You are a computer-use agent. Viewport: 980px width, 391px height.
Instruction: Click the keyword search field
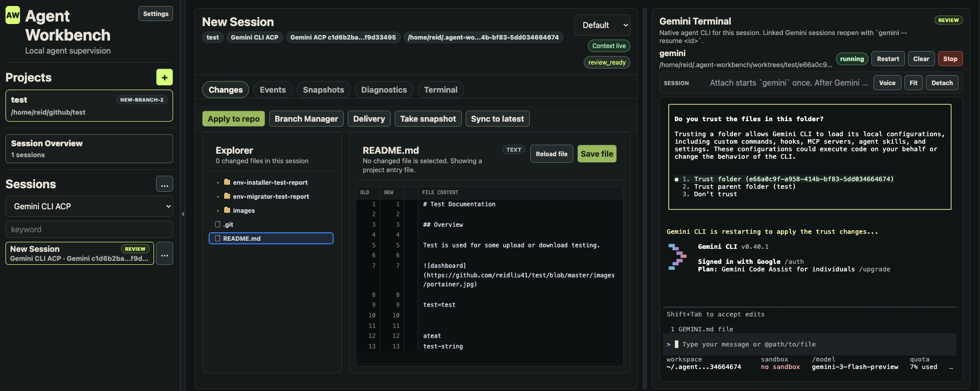tap(89, 229)
